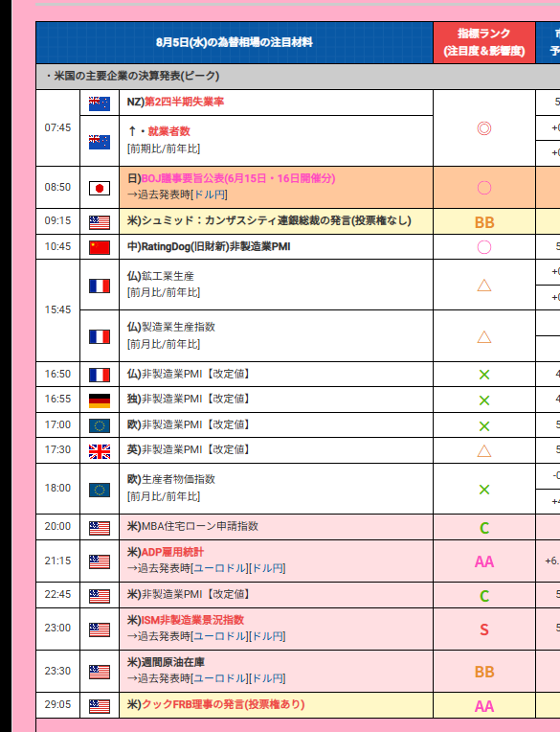Screen dimensions: 560x732
Task: Open ドル円 link under ADP雇用統計
Action: [x=267, y=568]
